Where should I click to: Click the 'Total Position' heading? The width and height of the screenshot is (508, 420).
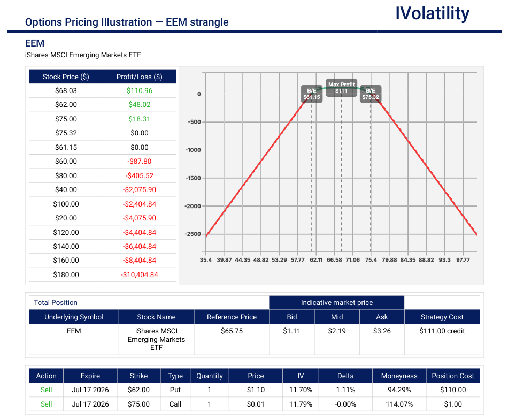coord(56,303)
